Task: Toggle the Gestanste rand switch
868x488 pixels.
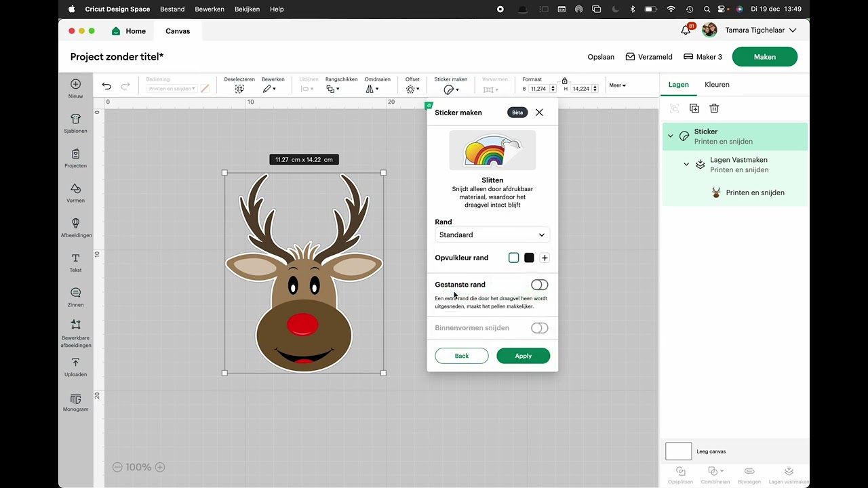Action: click(x=539, y=285)
